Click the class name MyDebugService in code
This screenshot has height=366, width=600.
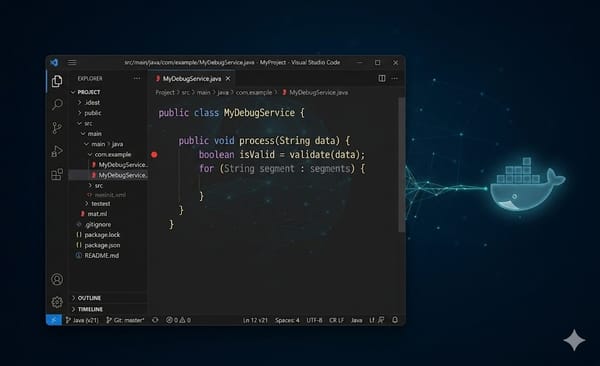259,113
